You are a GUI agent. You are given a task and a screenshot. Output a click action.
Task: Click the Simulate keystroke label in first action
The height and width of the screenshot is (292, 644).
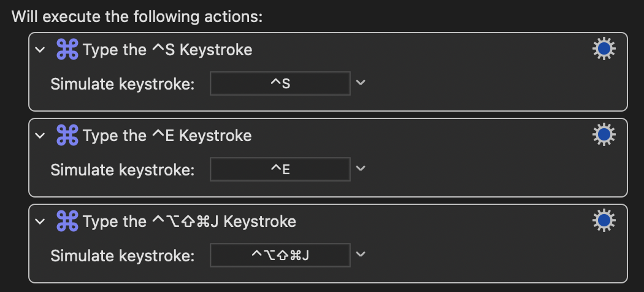coord(123,84)
